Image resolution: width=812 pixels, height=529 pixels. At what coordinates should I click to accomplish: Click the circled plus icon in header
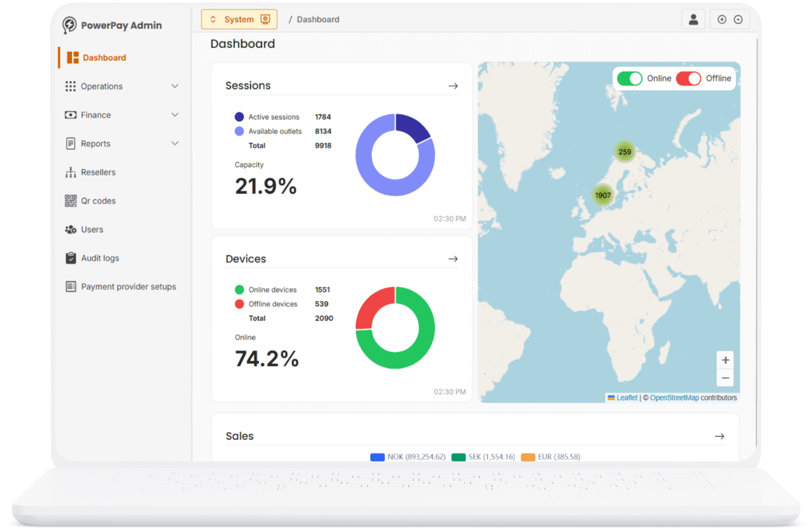[722, 19]
